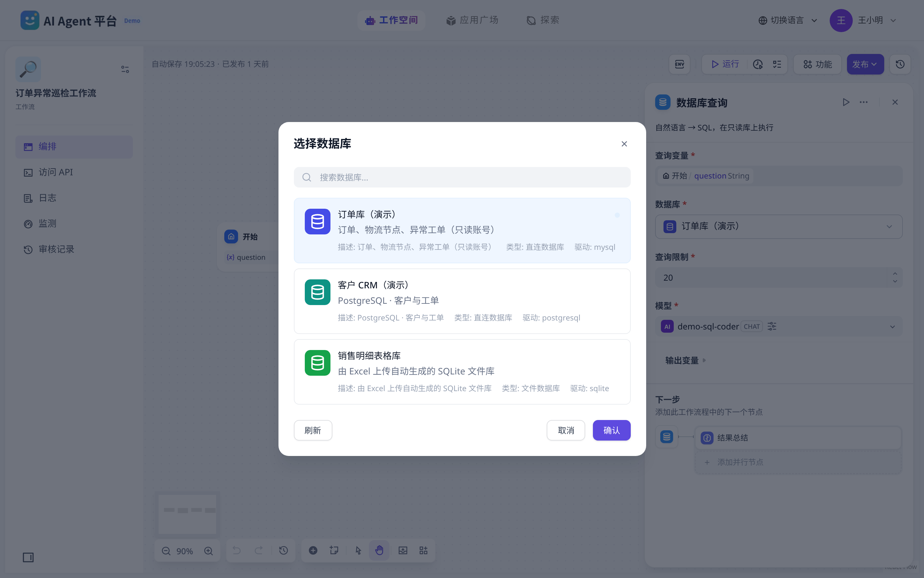Close the 选择数据库 dialog
This screenshot has width=924, height=578.
point(624,144)
